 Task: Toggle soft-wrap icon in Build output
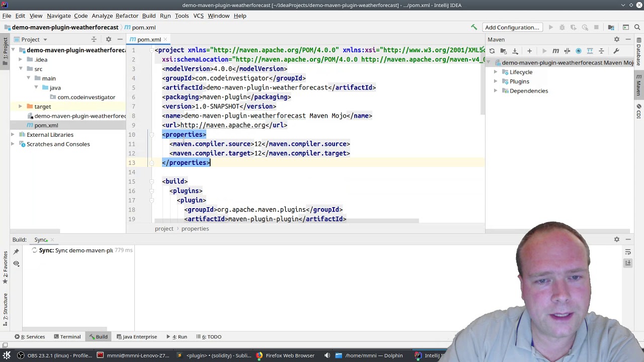tap(628, 251)
